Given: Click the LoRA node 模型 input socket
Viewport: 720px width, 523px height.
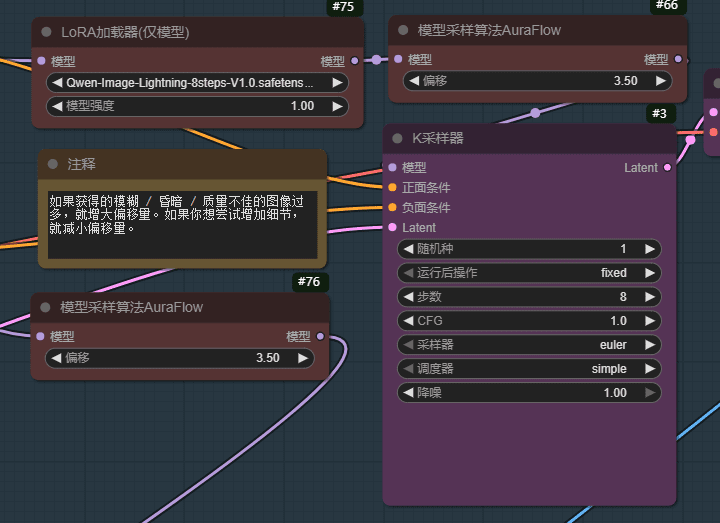Looking at the screenshot, I should 41,61.
